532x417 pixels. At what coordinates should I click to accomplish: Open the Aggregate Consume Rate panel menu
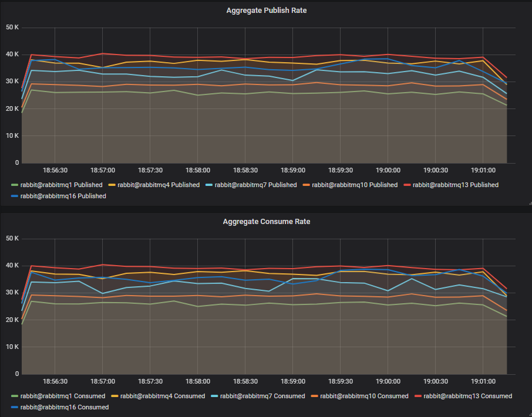pos(267,221)
